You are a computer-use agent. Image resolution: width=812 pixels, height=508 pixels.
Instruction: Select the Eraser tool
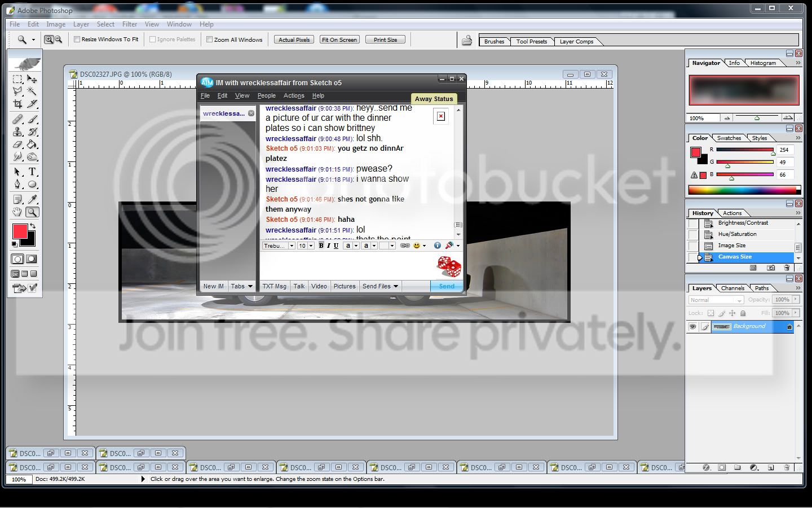[x=17, y=144]
